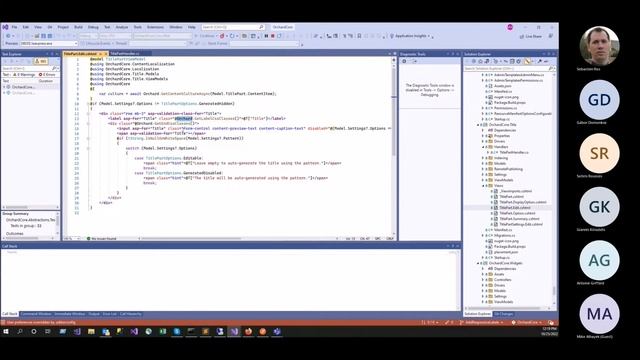This screenshot has width=640, height=360.
Task: Stop debugging with the red square icon
Action: (x=273, y=36)
